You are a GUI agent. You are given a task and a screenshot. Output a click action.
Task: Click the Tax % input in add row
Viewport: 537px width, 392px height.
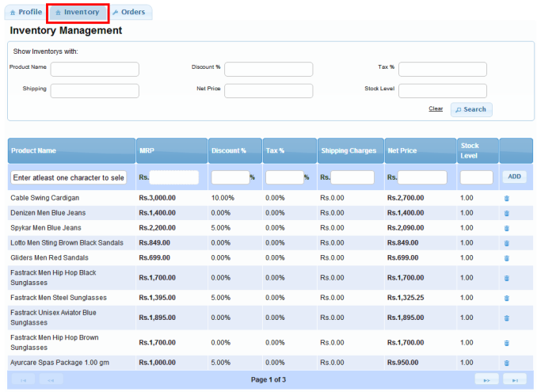click(284, 177)
